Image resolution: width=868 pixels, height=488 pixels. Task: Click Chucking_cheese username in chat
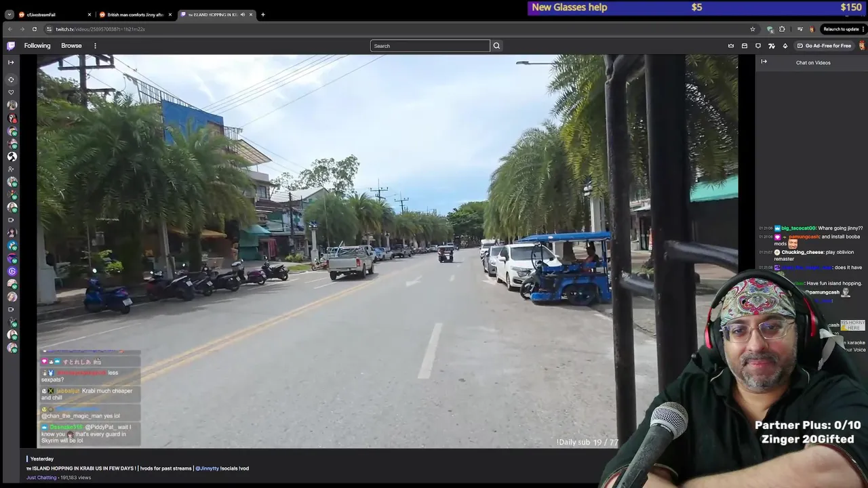[803, 252]
